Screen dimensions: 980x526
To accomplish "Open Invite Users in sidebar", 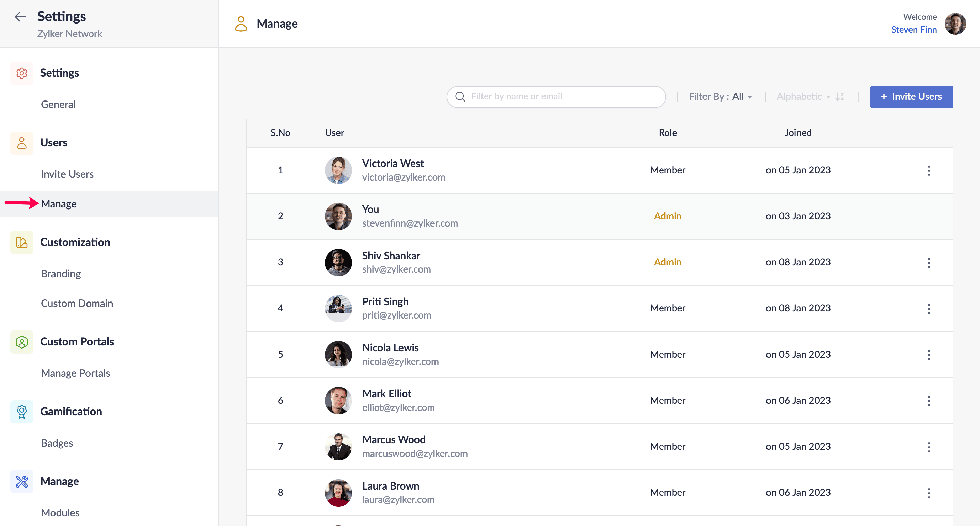I will (67, 174).
